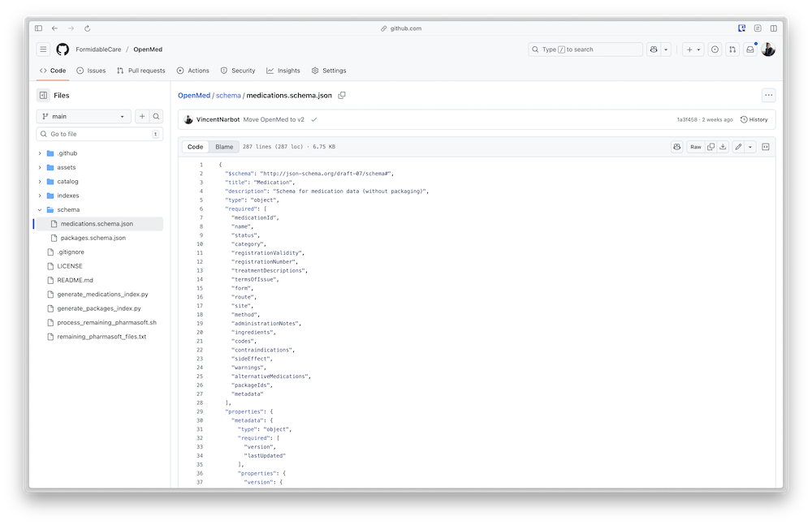
Task: Download the raw schema file
Action: pos(723,147)
